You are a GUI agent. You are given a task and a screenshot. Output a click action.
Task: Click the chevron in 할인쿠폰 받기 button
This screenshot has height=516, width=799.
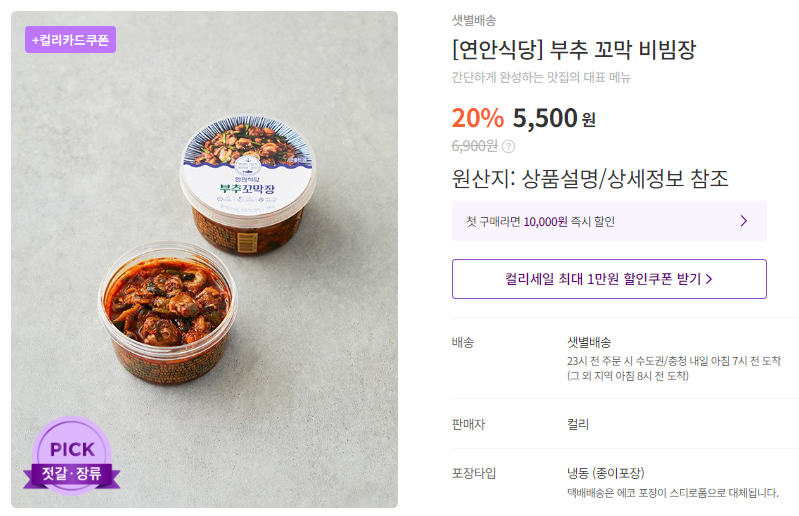(709, 279)
